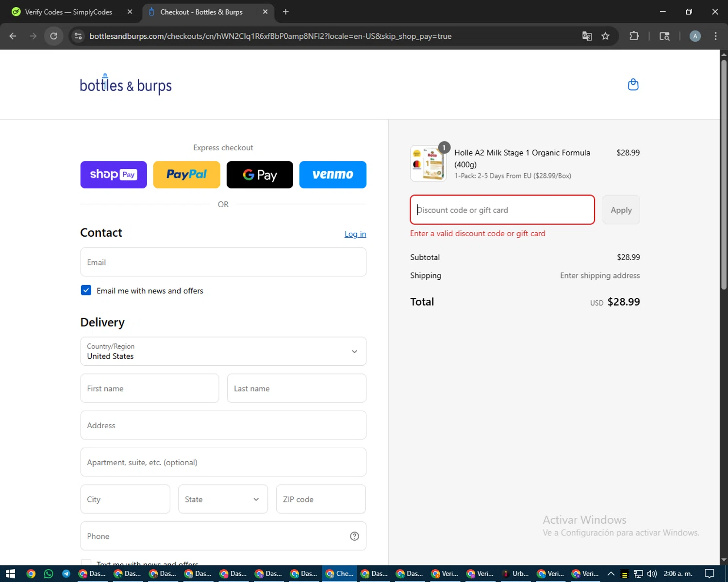Close the Verify Codes tab

click(x=130, y=12)
